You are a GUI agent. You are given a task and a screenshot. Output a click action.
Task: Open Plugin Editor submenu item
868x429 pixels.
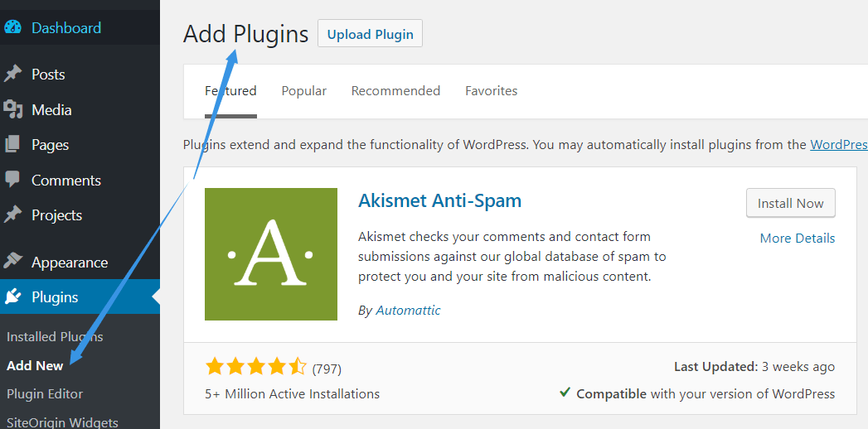(45, 394)
